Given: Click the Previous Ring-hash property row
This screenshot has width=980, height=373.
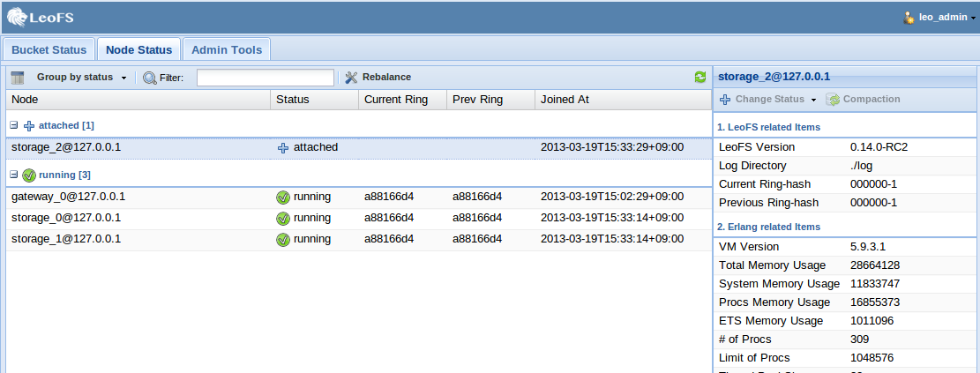Looking at the screenshot, I should [x=844, y=203].
